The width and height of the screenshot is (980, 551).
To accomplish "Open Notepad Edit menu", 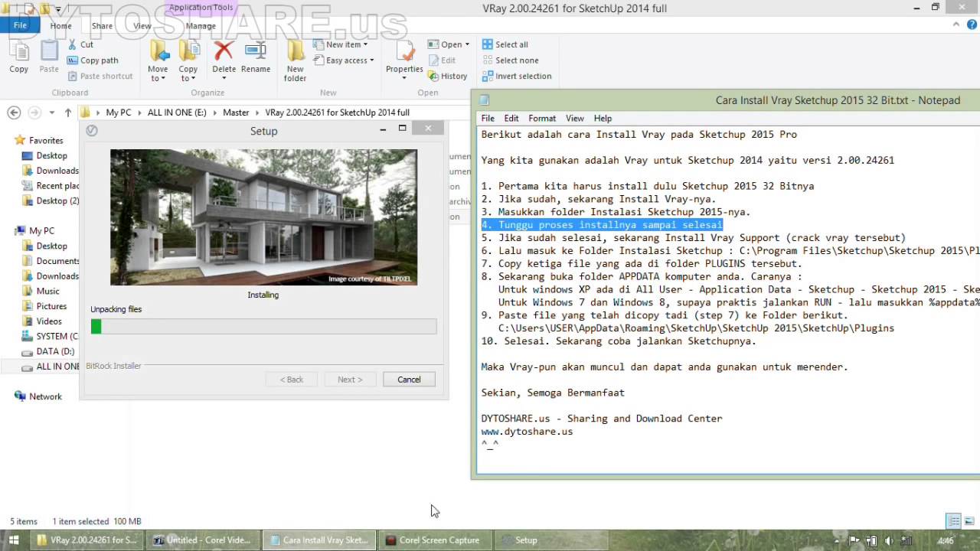I will [511, 118].
